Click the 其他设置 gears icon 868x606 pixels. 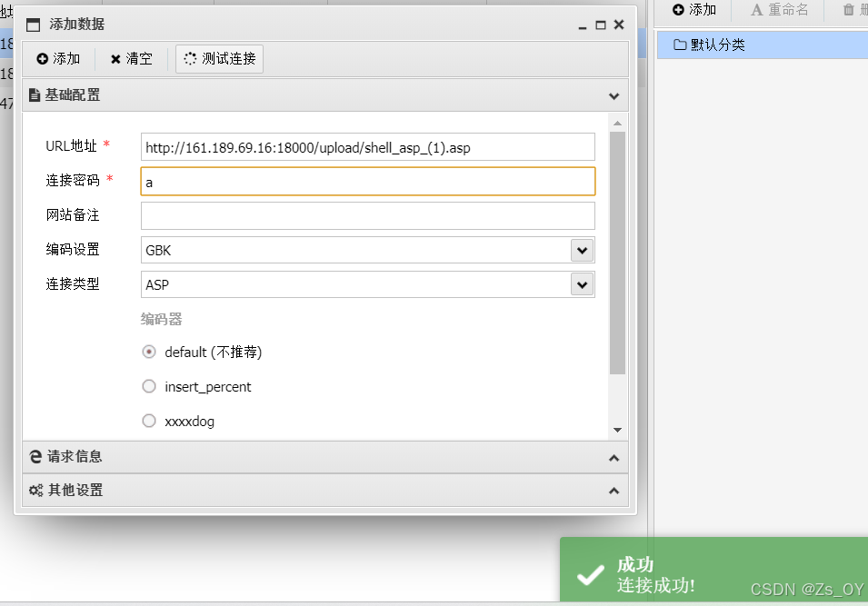(x=36, y=491)
